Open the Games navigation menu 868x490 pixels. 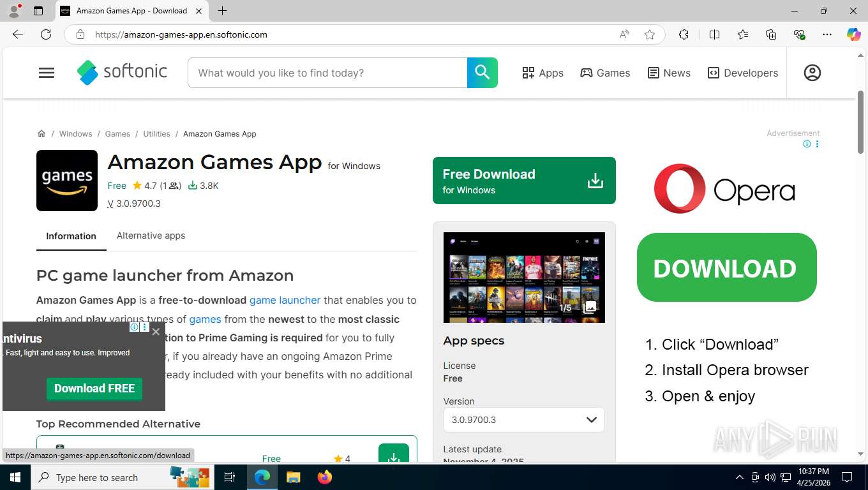605,73
